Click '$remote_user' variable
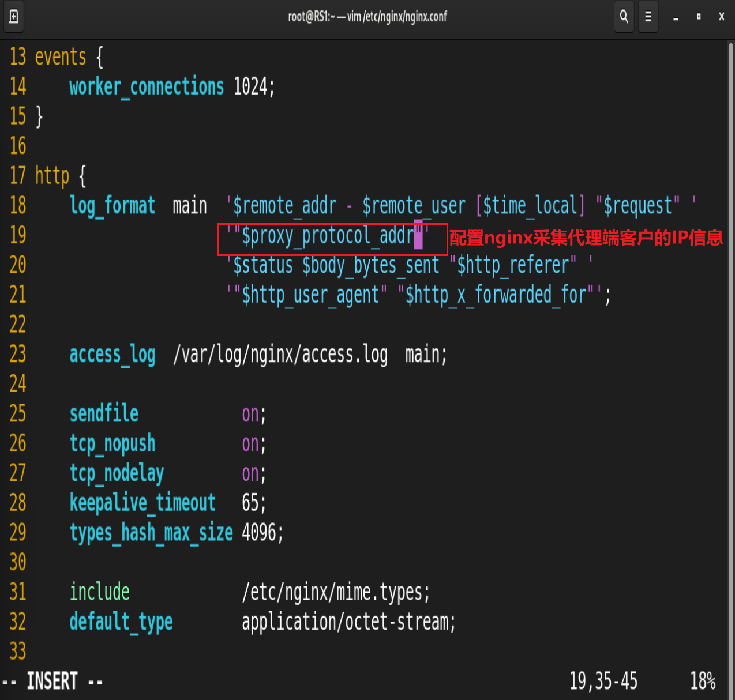 (x=414, y=206)
